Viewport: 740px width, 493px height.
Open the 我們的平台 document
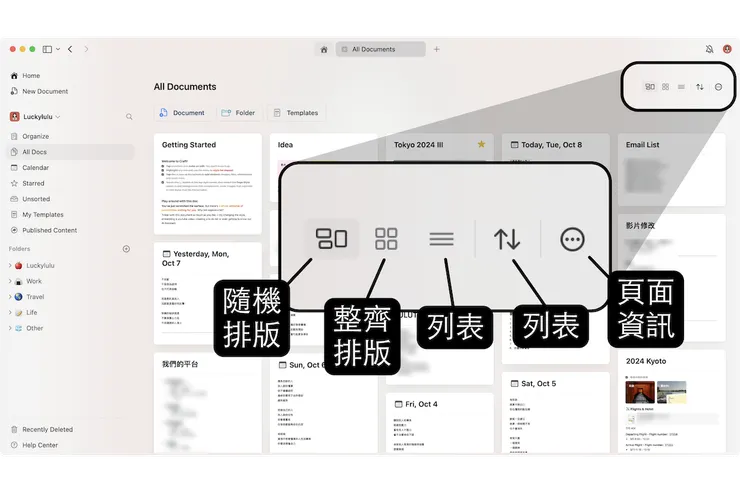(208, 402)
